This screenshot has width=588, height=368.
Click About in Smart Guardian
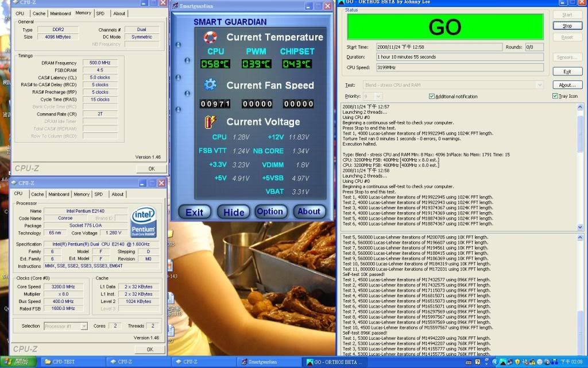[308, 212]
